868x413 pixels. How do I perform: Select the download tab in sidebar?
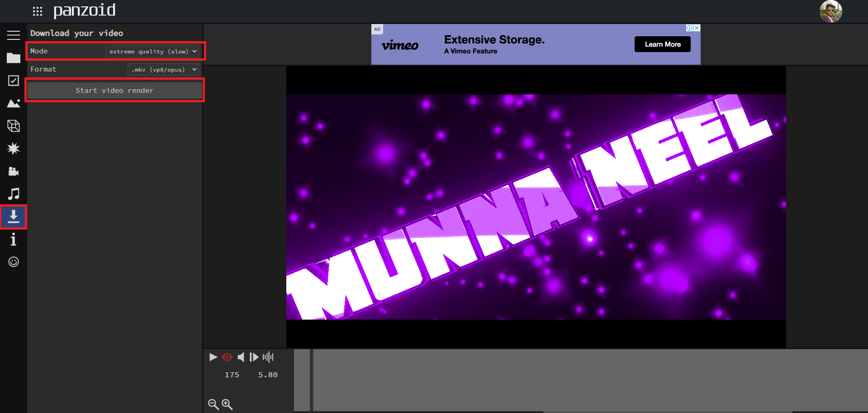pos(14,217)
